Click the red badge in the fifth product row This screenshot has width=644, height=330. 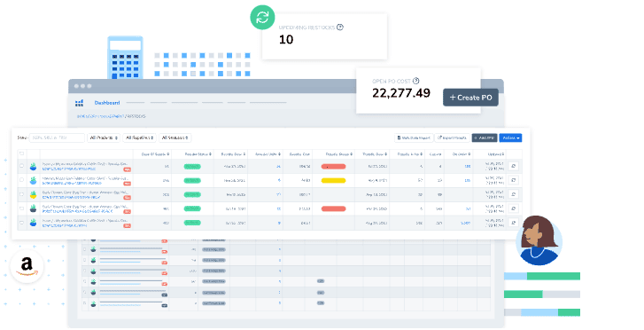click(x=128, y=226)
